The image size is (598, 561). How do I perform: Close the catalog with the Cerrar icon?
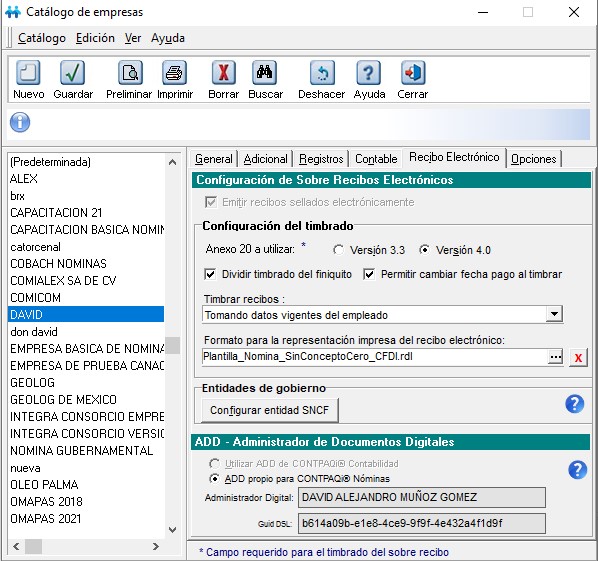[x=413, y=72]
